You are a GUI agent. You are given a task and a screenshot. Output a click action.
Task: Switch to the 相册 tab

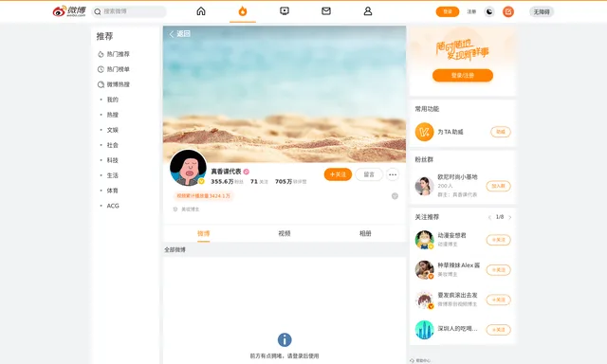click(365, 233)
